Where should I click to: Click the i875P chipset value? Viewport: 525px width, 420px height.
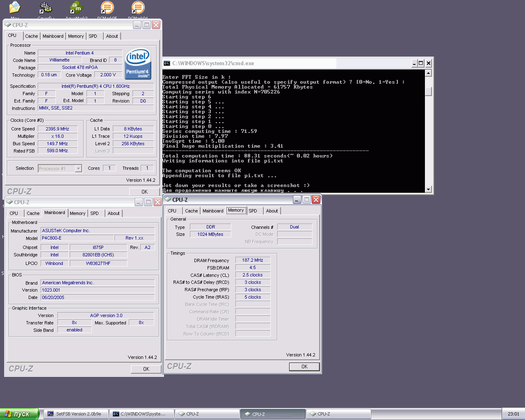pyautogui.click(x=98, y=247)
